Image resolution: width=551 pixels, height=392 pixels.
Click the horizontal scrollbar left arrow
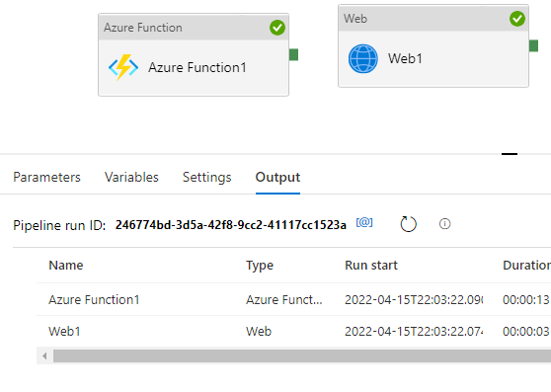click(x=44, y=356)
